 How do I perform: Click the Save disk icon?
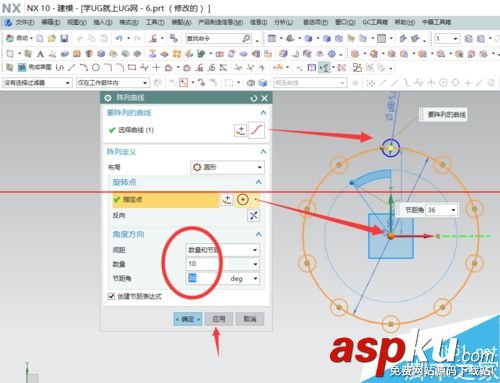(64, 39)
